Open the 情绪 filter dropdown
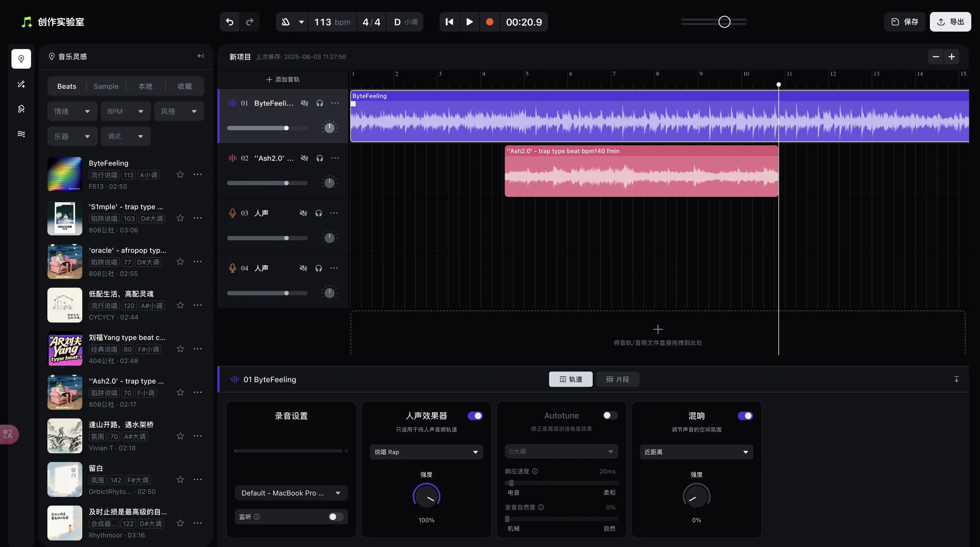The image size is (980, 547). pyautogui.click(x=72, y=111)
